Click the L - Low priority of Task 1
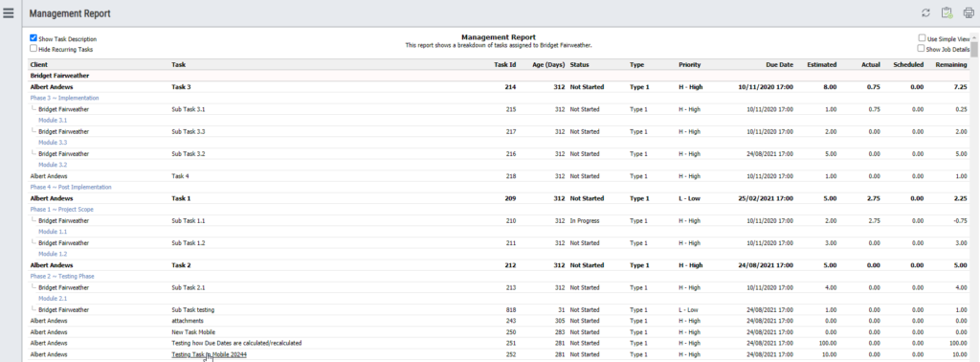 point(688,198)
